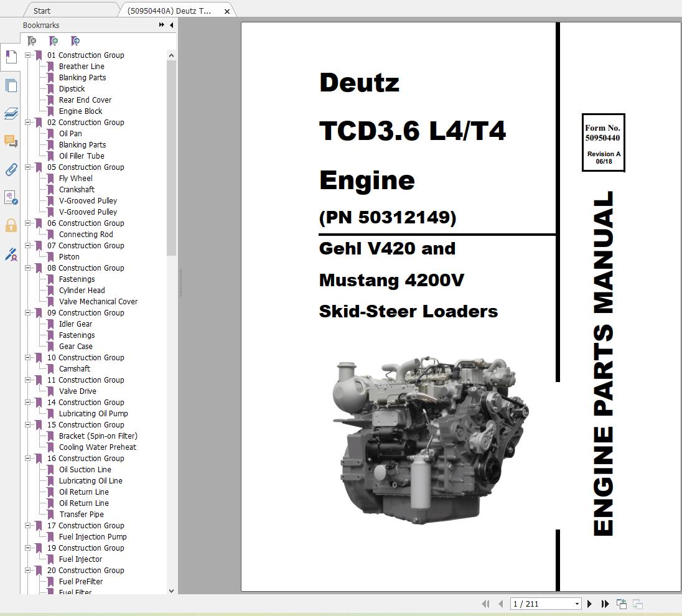Collapse the 20 Construction Group node
This screenshot has height=616, width=682.
pyautogui.click(x=28, y=571)
